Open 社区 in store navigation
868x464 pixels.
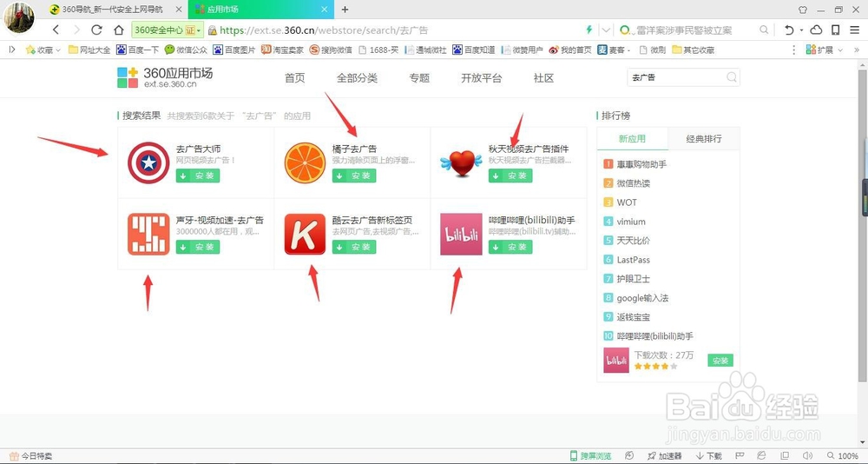(x=543, y=78)
